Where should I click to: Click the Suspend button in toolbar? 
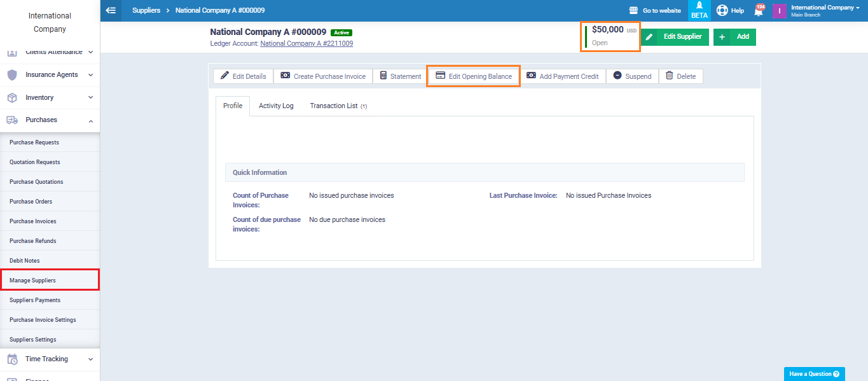(632, 76)
